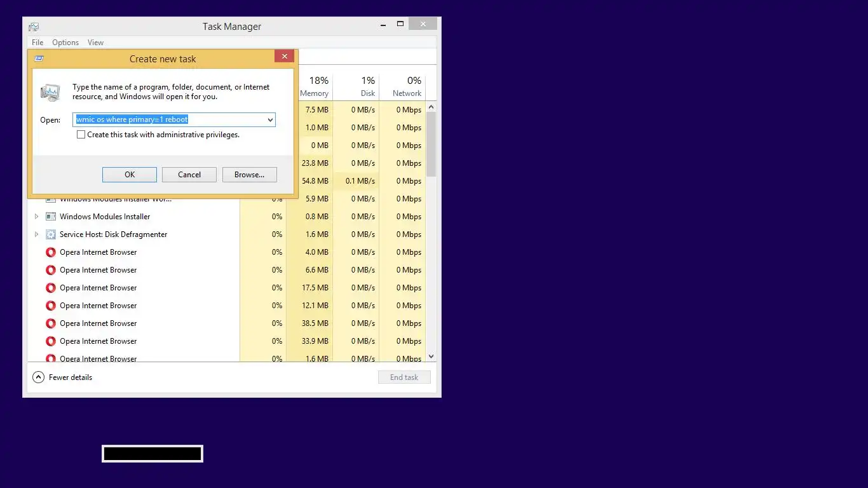This screenshot has width=868, height=488.
Task: Select Service Host: Disk Defragmenter row name
Action: pyautogui.click(x=113, y=234)
